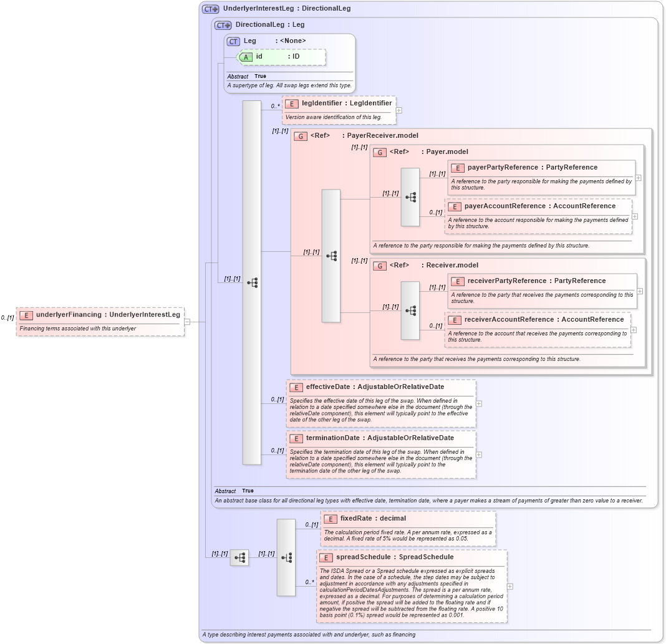
Task: Select the sequence compositor icon under DirectionalLeg
Action: tap(252, 282)
